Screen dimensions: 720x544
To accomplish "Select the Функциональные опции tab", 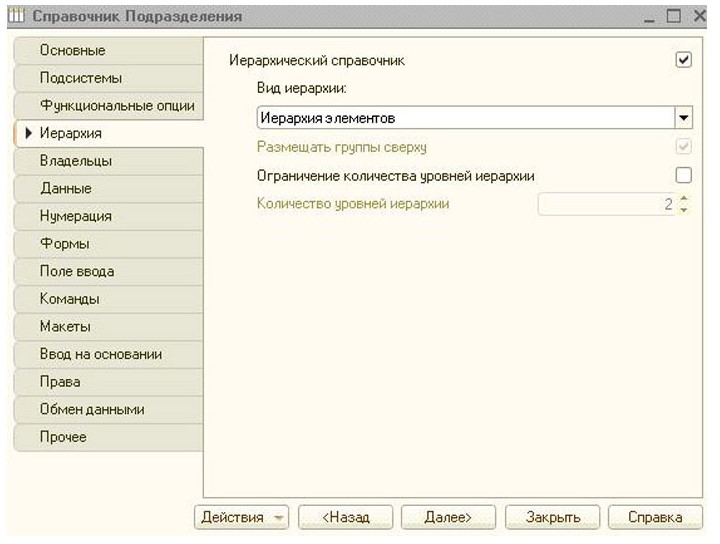I will click(116, 105).
